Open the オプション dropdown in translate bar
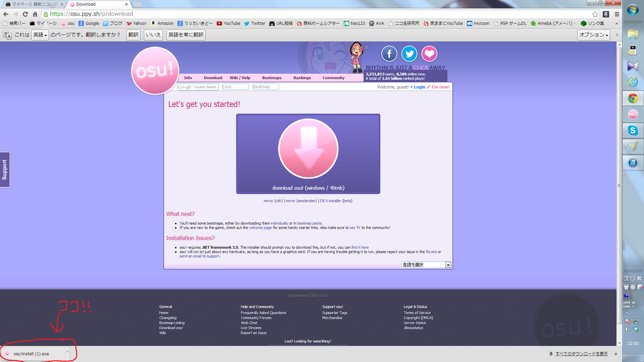 coord(594,35)
